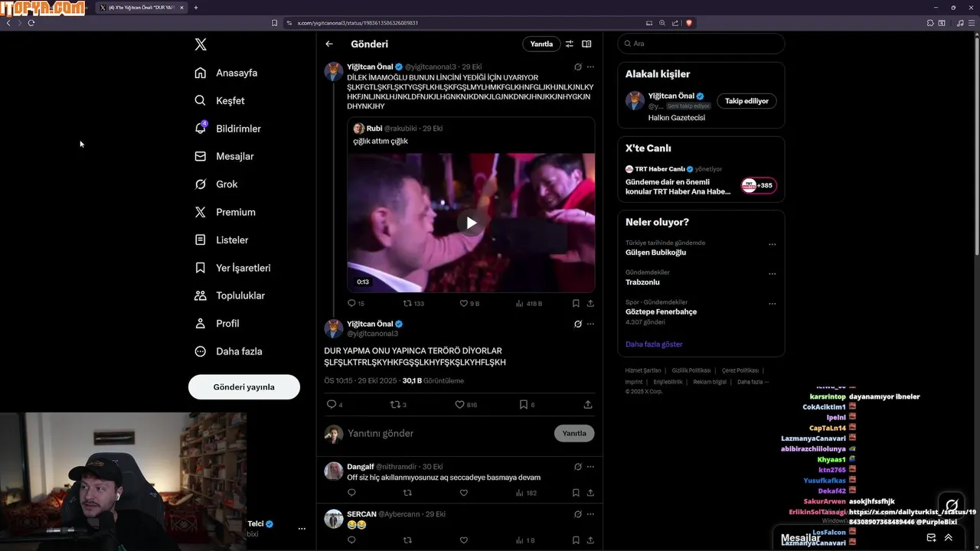The height and width of the screenshot is (551, 980).
Task: Click browser address bar URL
Action: coord(358,23)
